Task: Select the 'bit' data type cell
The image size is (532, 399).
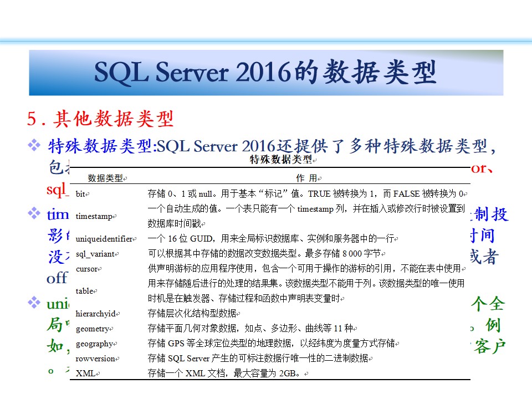Action: tap(80, 194)
